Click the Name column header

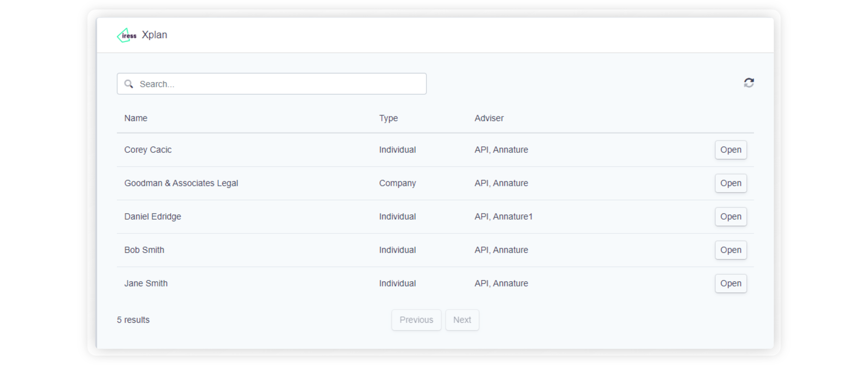coord(136,118)
